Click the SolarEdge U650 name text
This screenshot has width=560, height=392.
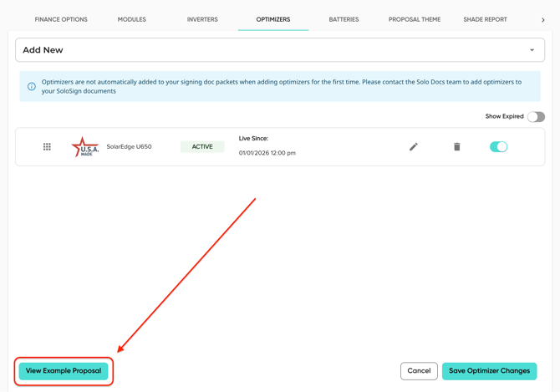pos(129,147)
